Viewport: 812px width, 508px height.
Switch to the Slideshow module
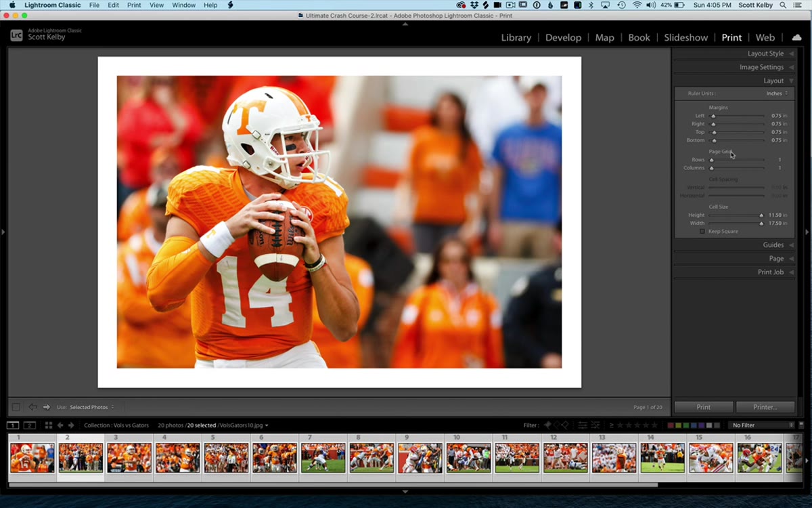point(686,37)
